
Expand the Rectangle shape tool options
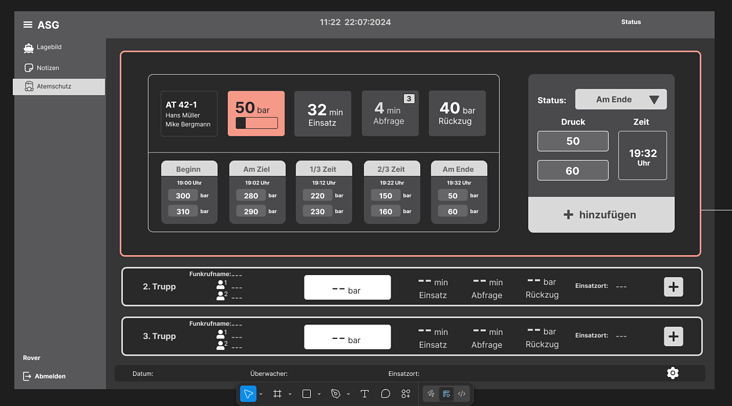point(320,394)
